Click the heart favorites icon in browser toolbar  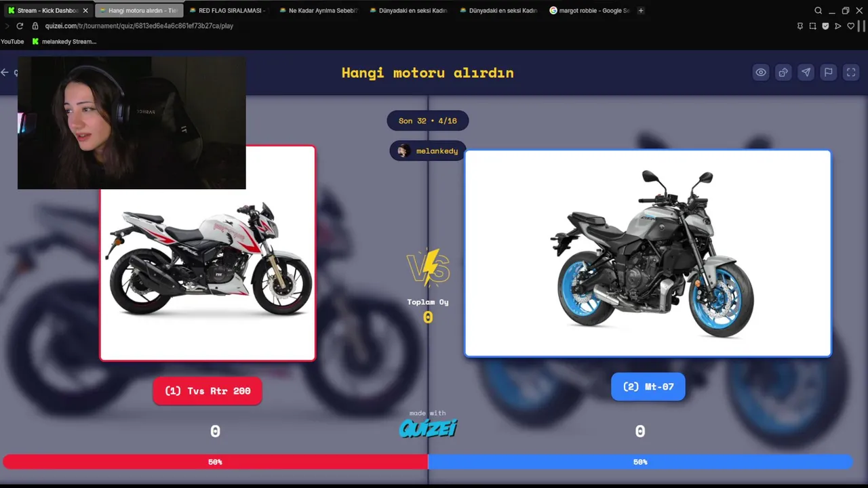click(x=850, y=26)
